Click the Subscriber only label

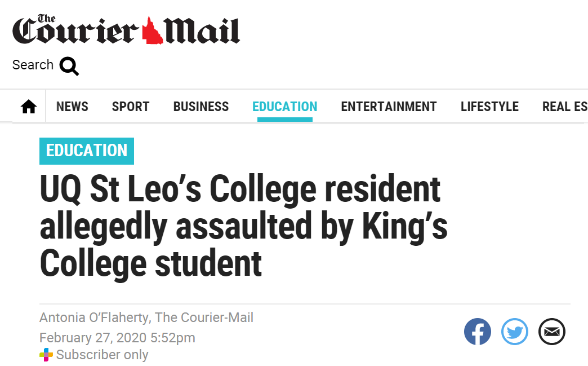[102, 355]
